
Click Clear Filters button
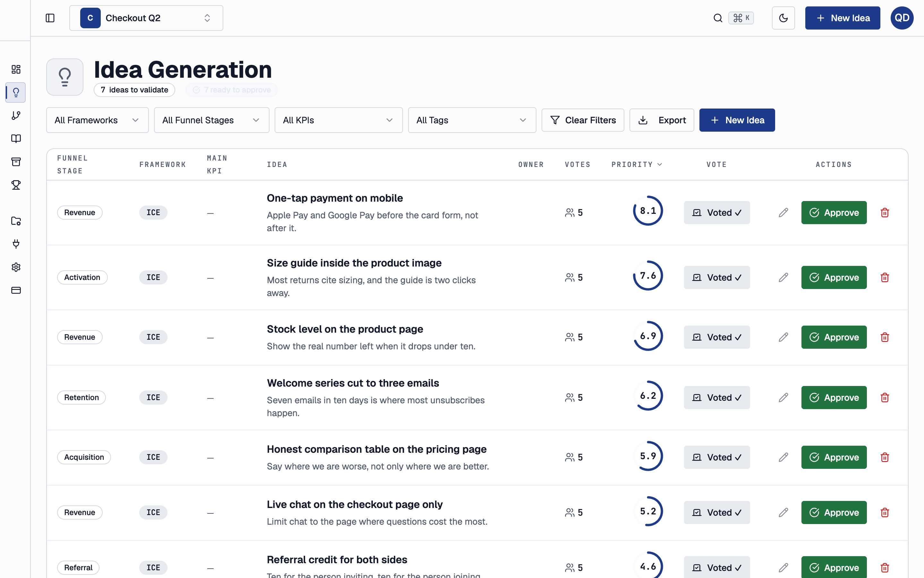click(583, 120)
